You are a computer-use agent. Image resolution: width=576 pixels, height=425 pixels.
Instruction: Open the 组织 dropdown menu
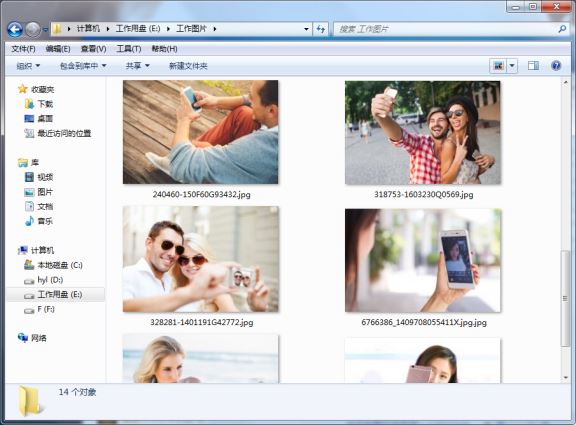coord(28,66)
